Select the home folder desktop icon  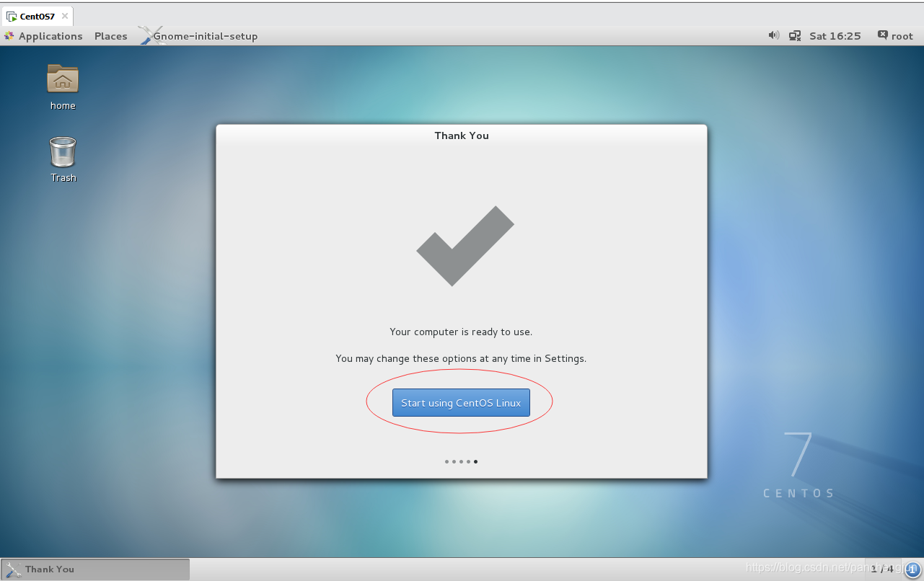63,87
